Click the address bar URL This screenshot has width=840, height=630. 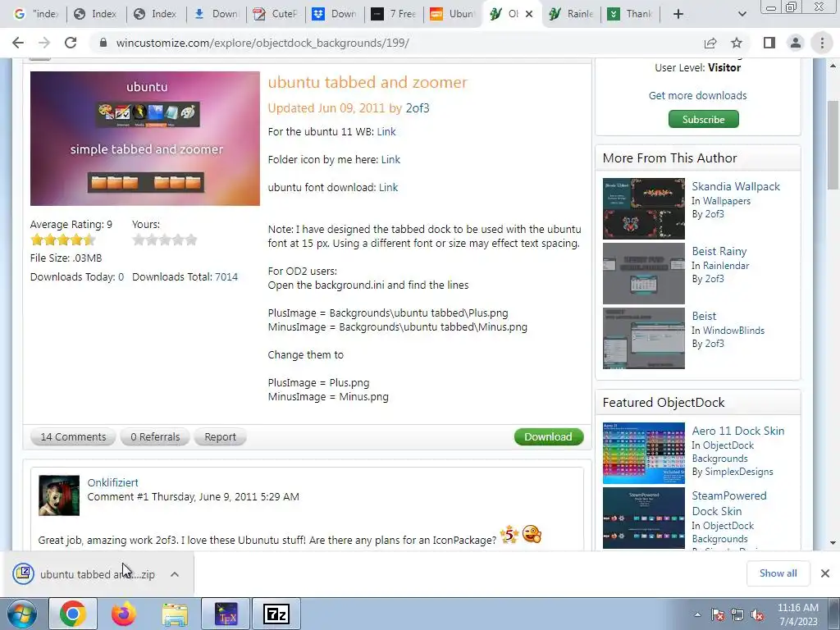pos(262,43)
